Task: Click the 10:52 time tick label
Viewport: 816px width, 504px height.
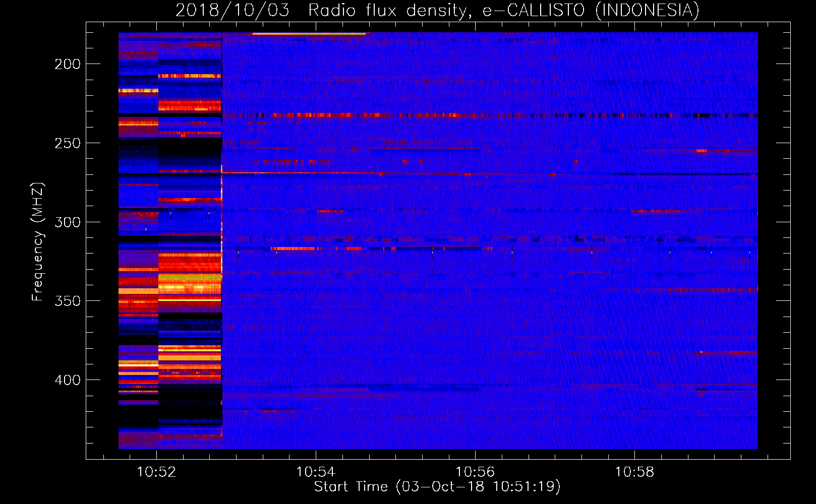Action: click(x=156, y=472)
